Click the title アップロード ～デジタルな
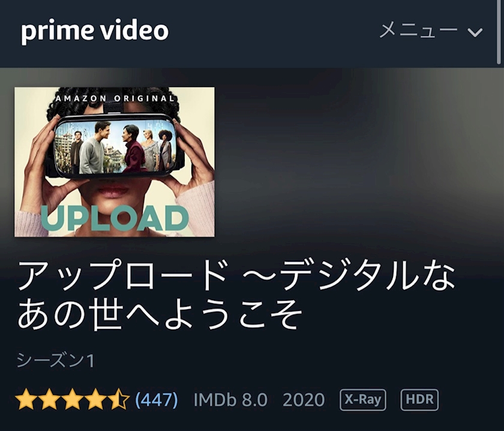This screenshot has height=431, width=504. 236,276
